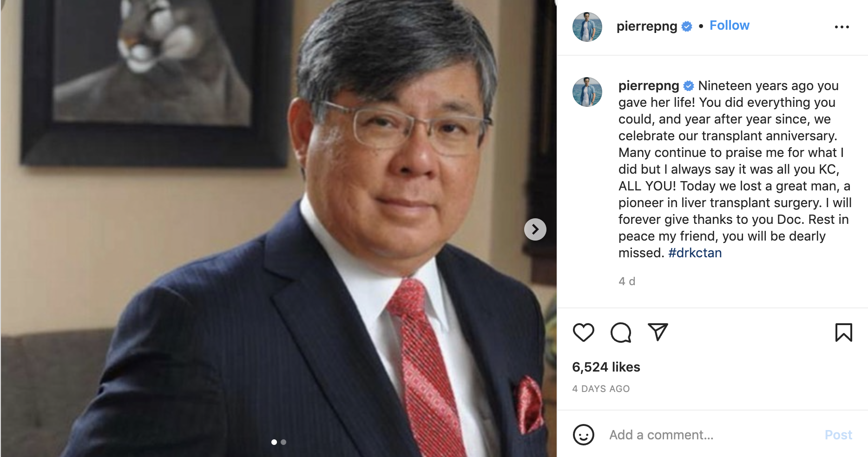Click the header profile picture of pierrepng
Viewport: 868px width, 457px height.
[587, 27]
